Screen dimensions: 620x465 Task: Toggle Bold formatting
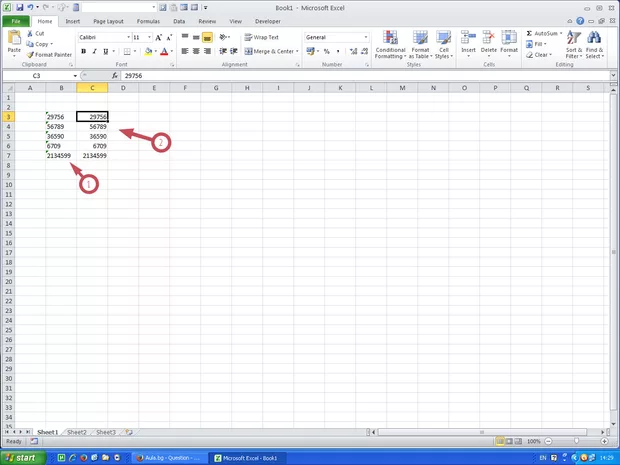tap(83, 51)
